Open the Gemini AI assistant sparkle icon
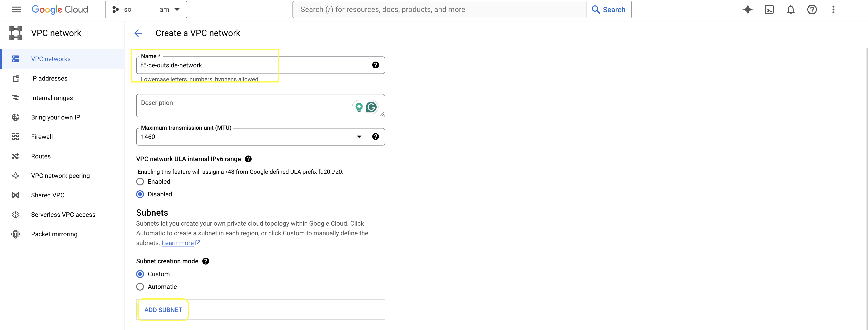The height and width of the screenshot is (330, 868). [x=747, y=9]
